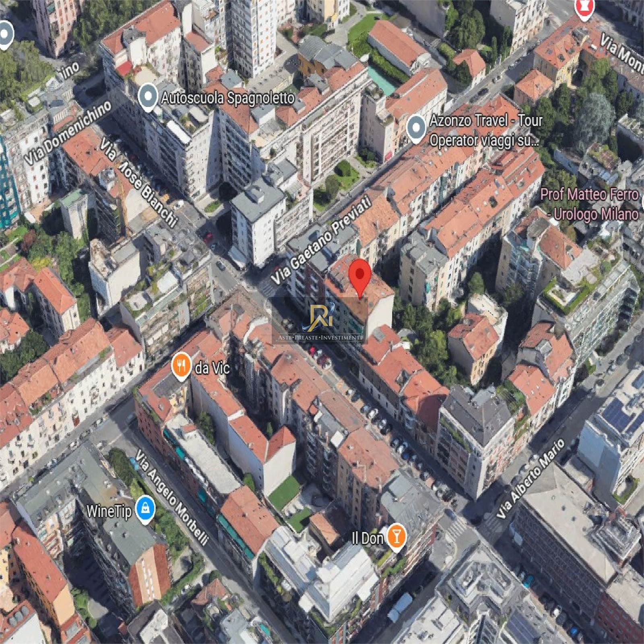
Task: Click the Autoscuola Spagnoletto map pin icon
Action: [148, 97]
